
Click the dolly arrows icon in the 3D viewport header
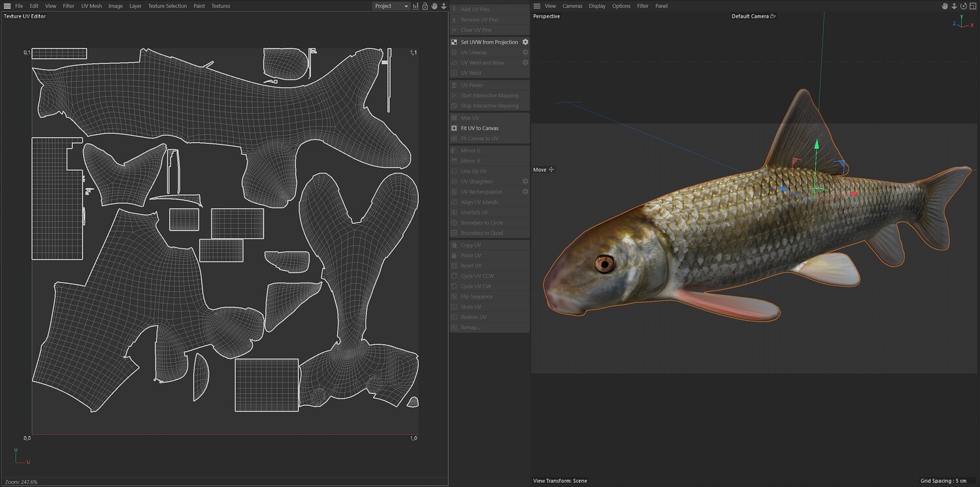click(x=954, y=6)
